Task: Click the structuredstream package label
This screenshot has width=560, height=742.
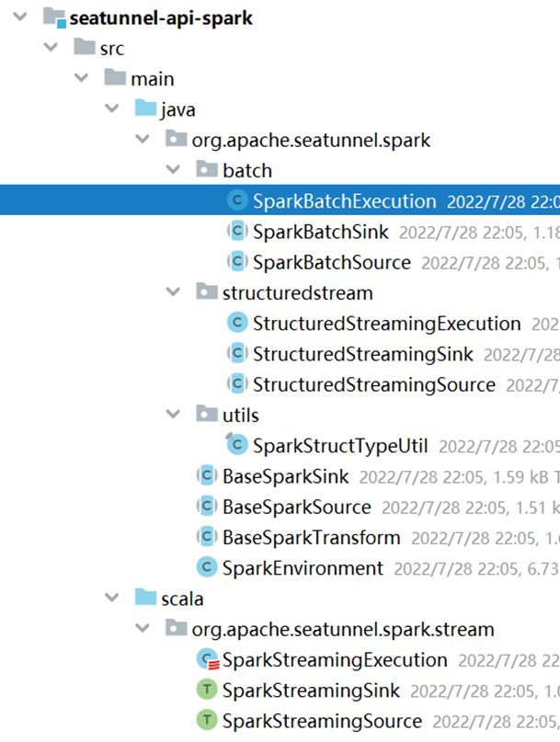Action: coord(298,293)
